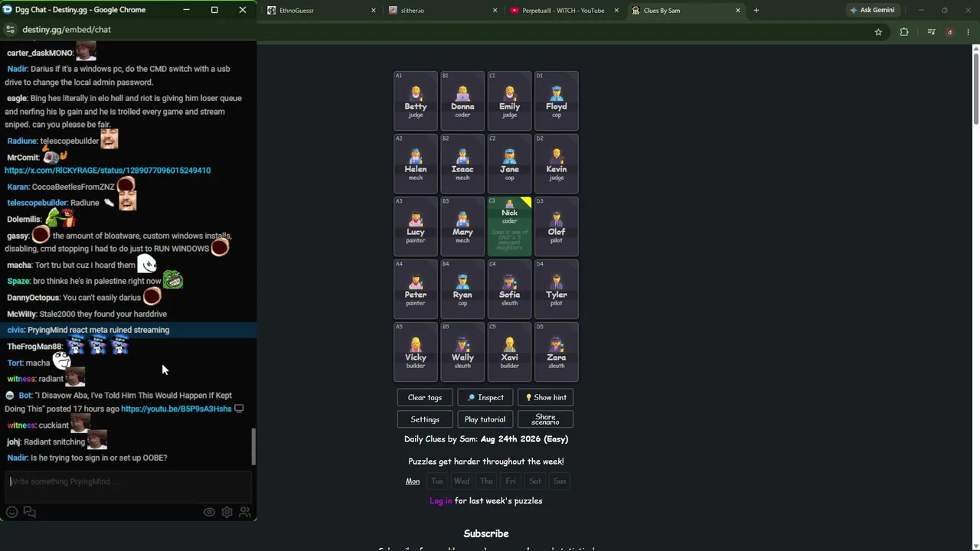Close the Perpetuall - WITCH - YouTube tab

pyautogui.click(x=616, y=11)
